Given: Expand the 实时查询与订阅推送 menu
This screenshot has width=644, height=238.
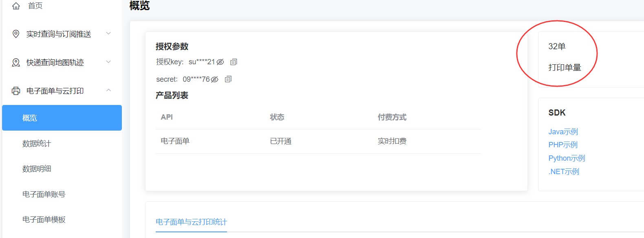Looking at the screenshot, I should 108,33.
